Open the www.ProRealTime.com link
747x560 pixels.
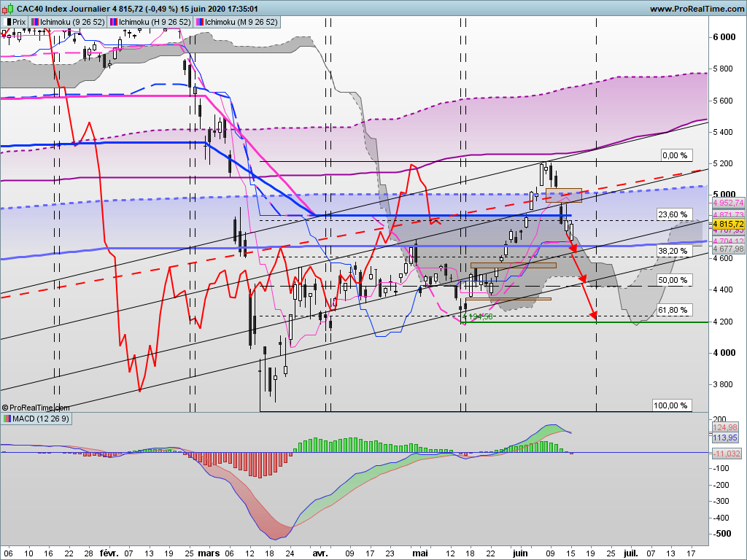pyautogui.click(x=695, y=9)
